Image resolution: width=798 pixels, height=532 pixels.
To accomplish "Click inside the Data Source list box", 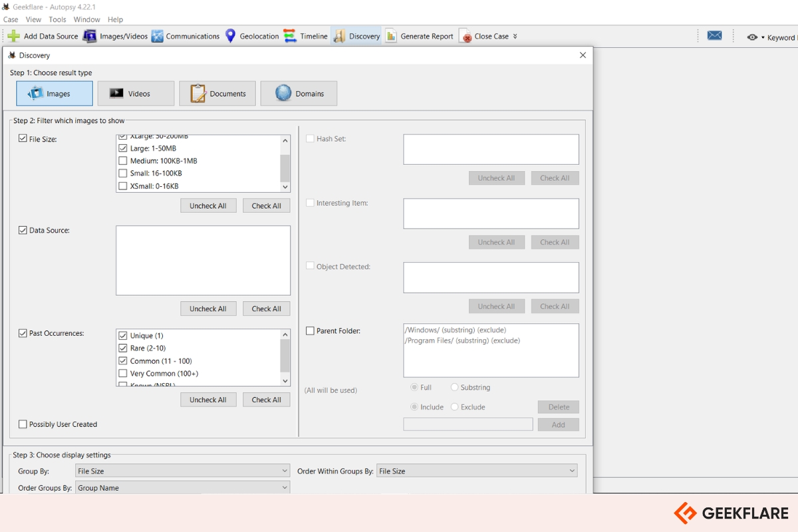I will tap(203, 261).
